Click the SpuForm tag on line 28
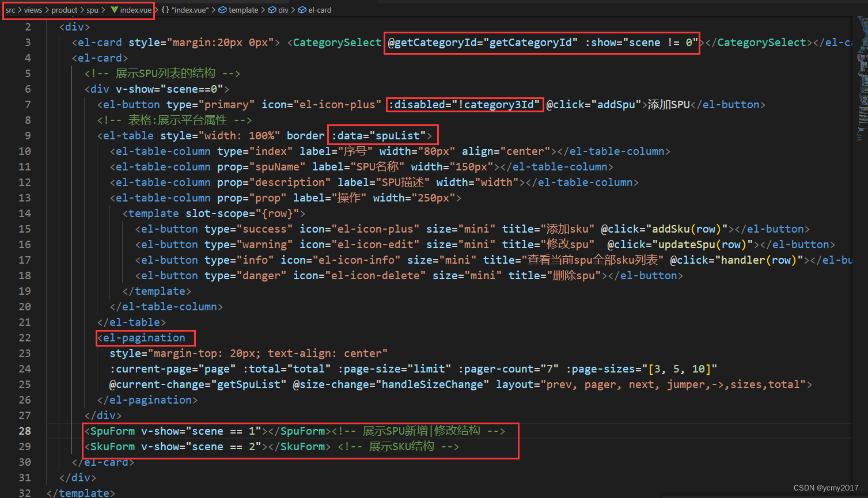868x498 pixels. (x=109, y=431)
